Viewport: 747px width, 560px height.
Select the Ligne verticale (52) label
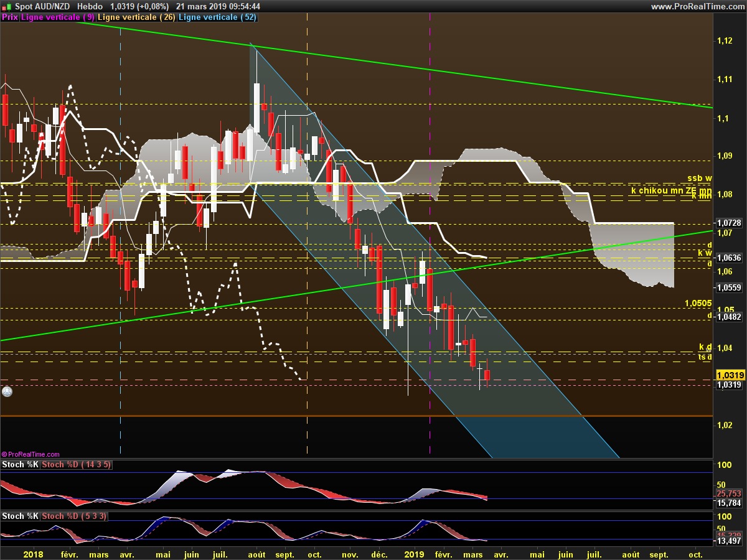point(217,17)
